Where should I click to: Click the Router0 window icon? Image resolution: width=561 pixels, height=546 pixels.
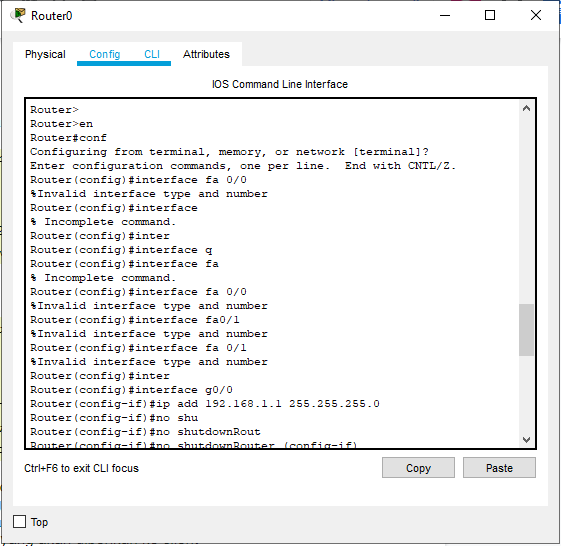[x=18, y=16]
